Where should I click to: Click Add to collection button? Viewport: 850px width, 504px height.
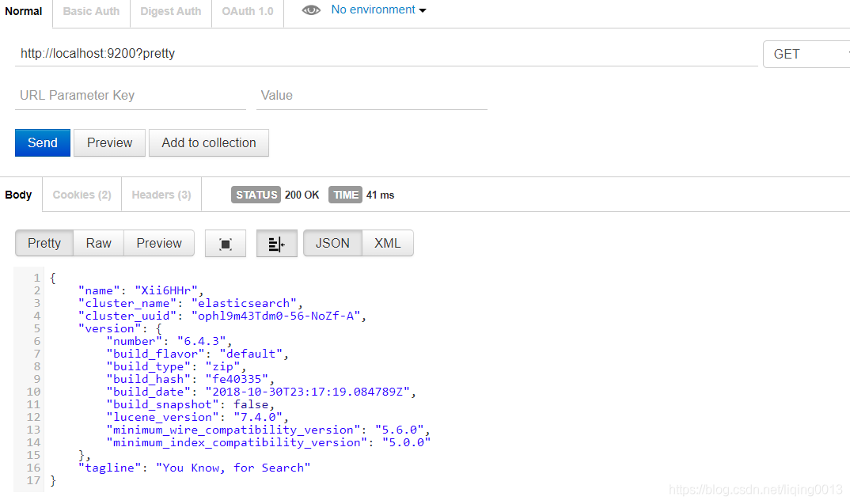click(x=209, y=142)
